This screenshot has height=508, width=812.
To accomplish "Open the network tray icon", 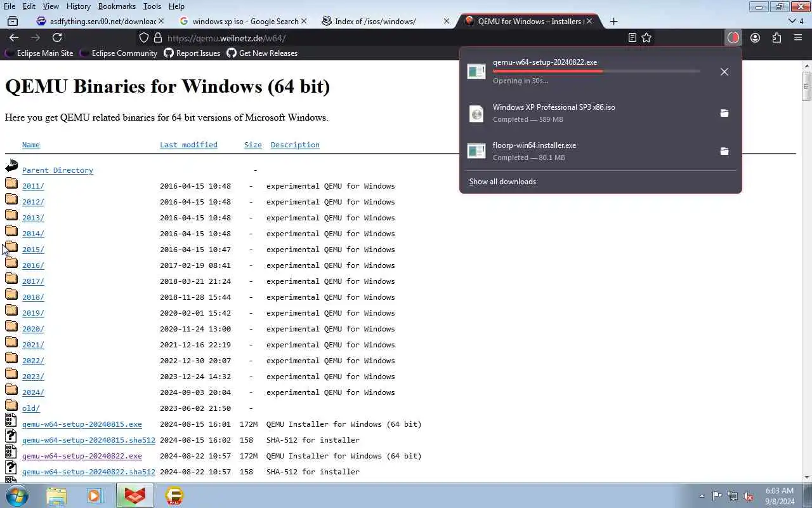I will coord(733,496).
